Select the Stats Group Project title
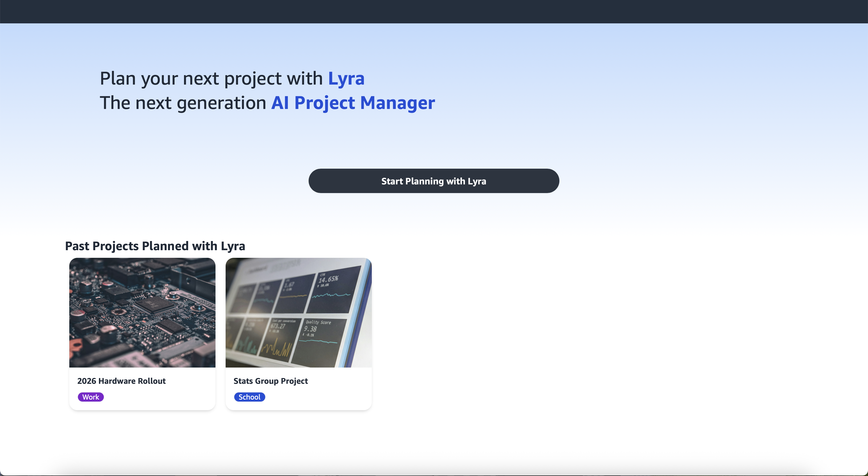Viewport: 868px width, 476px height. pyautogui.click(x=271, y=381)
